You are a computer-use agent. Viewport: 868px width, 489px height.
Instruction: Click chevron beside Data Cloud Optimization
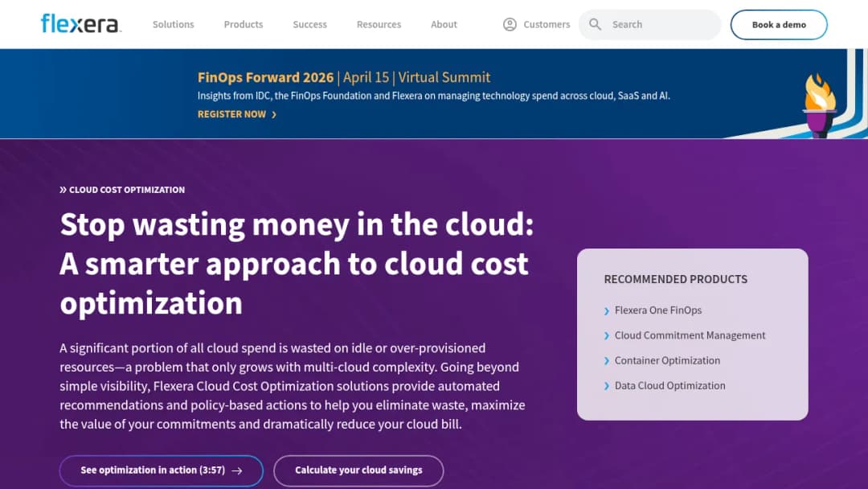tap(607, 387)
